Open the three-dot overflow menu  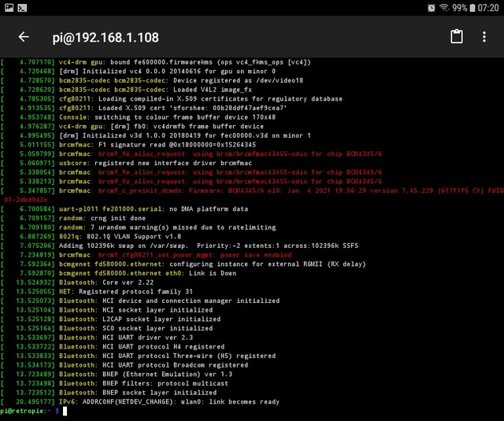tap(484, 37)
